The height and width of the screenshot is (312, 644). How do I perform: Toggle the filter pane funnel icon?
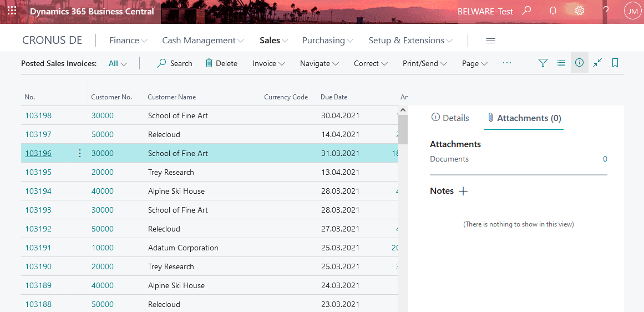coord(543,63)
